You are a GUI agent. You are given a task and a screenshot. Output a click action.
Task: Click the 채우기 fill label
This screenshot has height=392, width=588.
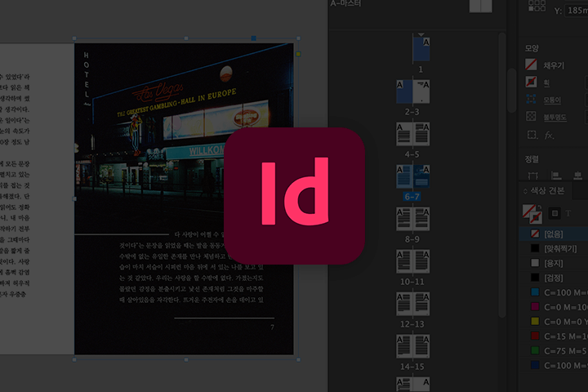[x=554, y=65]
